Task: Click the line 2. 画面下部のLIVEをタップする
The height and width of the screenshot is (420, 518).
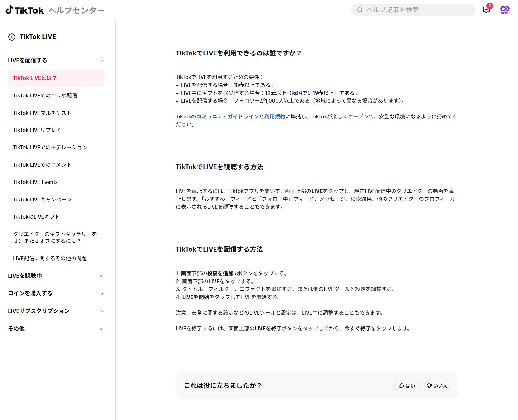Action: (x=215, y=281)
